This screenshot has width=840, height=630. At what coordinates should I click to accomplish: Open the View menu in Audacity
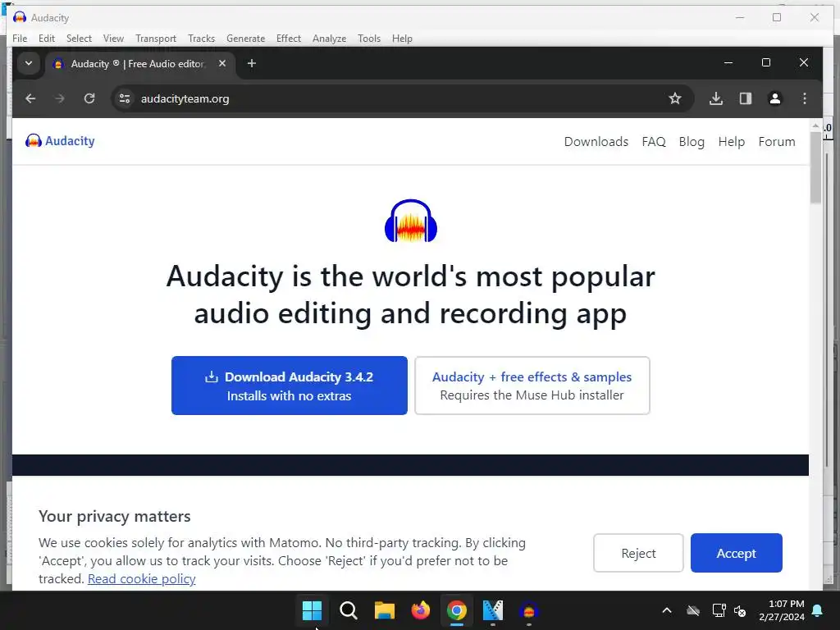(113, 39)
